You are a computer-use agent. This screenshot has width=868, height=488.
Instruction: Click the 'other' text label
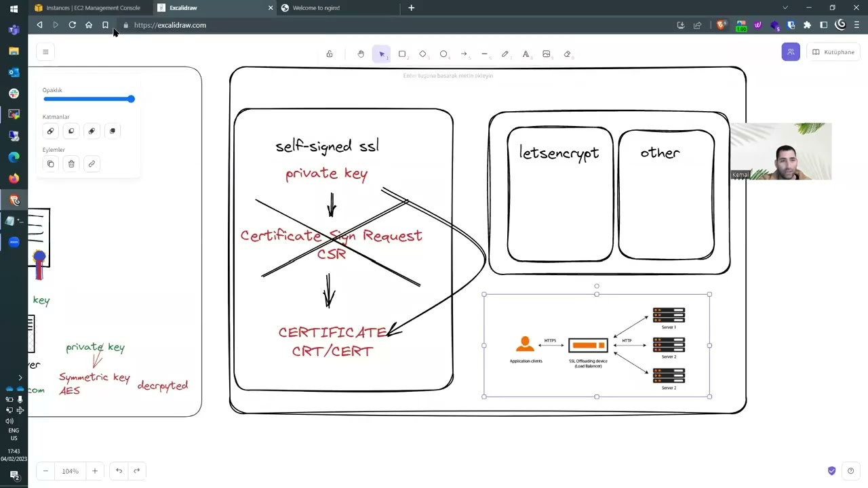tap(660, 152)
